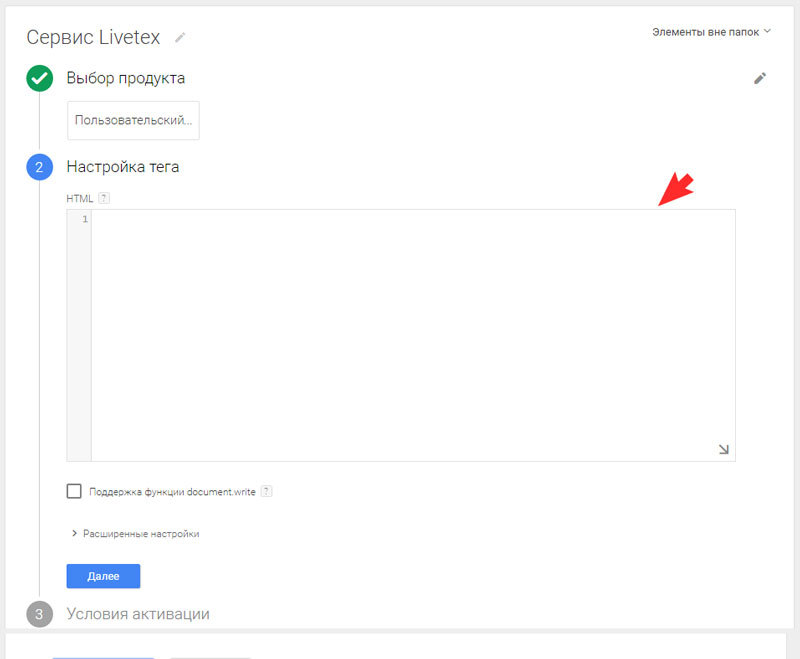Expand Расширенные настройки section

(135, 534)
